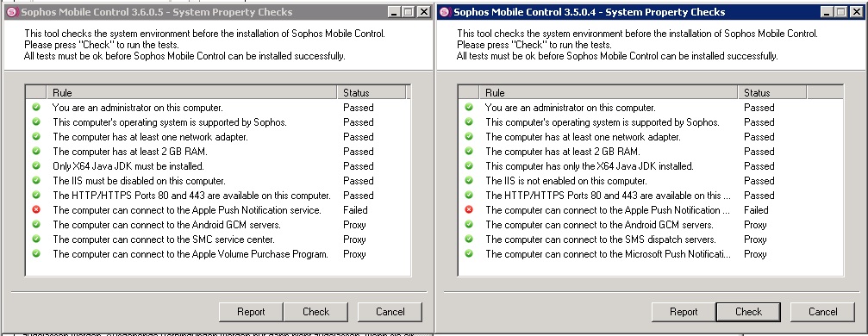Click green check icon for Android GCM servers in 3.6.0.5 window
The image size is (868, 336).
pos(36,224)
